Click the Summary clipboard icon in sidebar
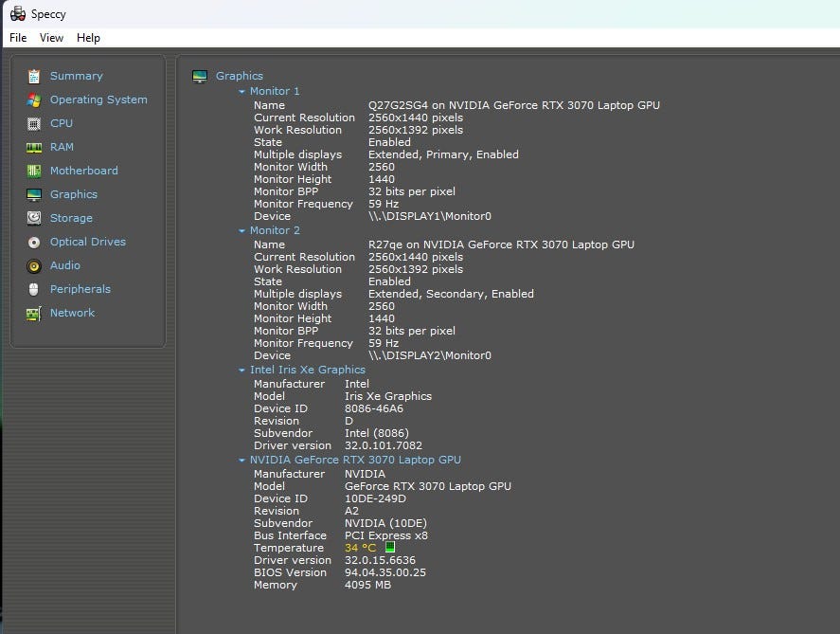The image size is (840, 634). (x=34, y=76)
